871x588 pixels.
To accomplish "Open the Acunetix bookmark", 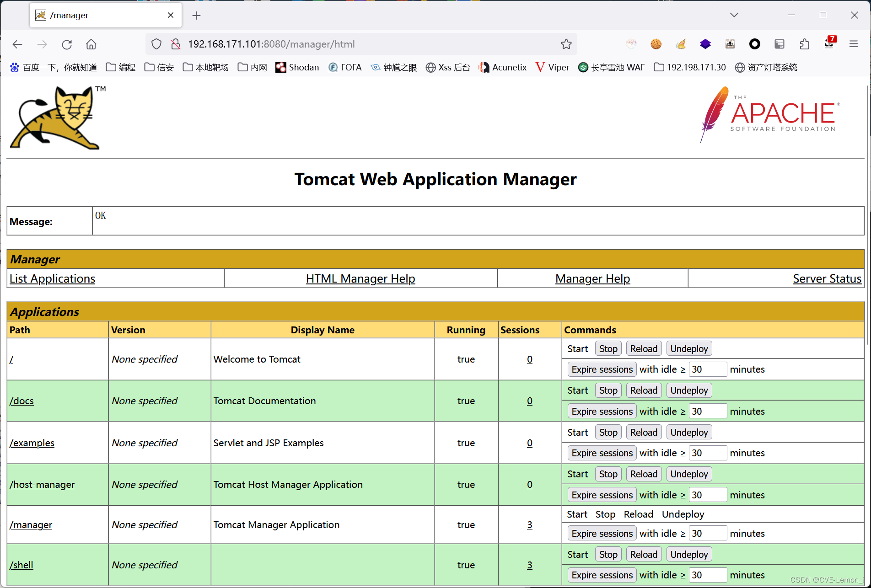I will pyautogui.click(x=502, y=67).
